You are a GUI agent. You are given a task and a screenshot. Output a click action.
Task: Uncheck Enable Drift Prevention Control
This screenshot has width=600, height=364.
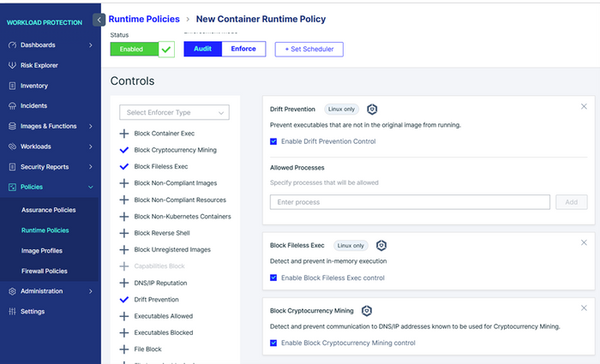pos(273,141)
